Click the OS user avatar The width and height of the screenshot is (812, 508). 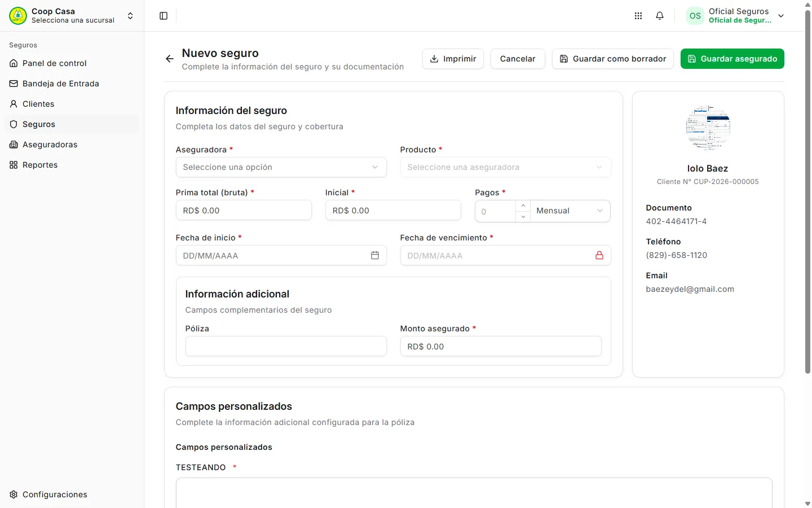click(695, 16)
